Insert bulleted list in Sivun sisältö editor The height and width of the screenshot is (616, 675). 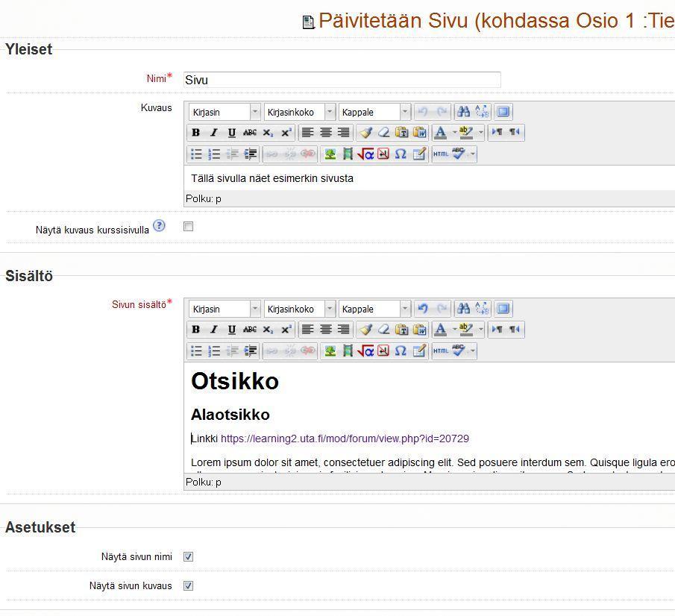tap(196, 351)
